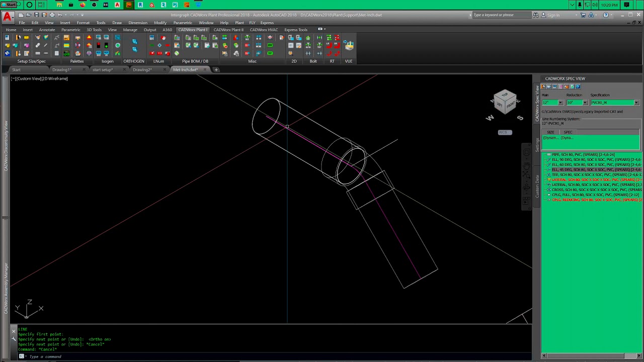Switch to the Annotate ribbon tab
This screenshot has height=362, width=644.
47,30
